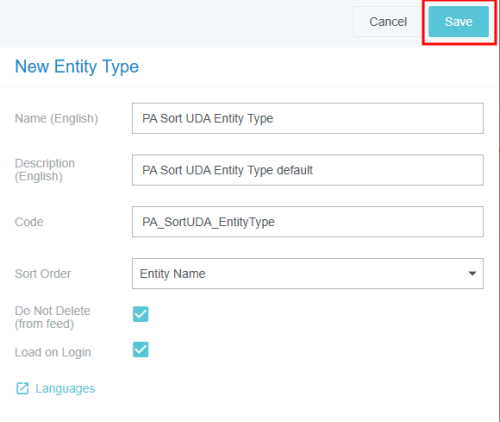Select the Code label text
This screenshot has width=500, height=422.
29,222
